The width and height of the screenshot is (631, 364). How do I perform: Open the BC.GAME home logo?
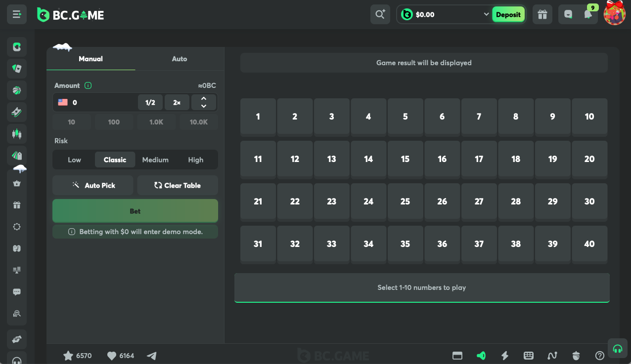[x=71, y=15]
